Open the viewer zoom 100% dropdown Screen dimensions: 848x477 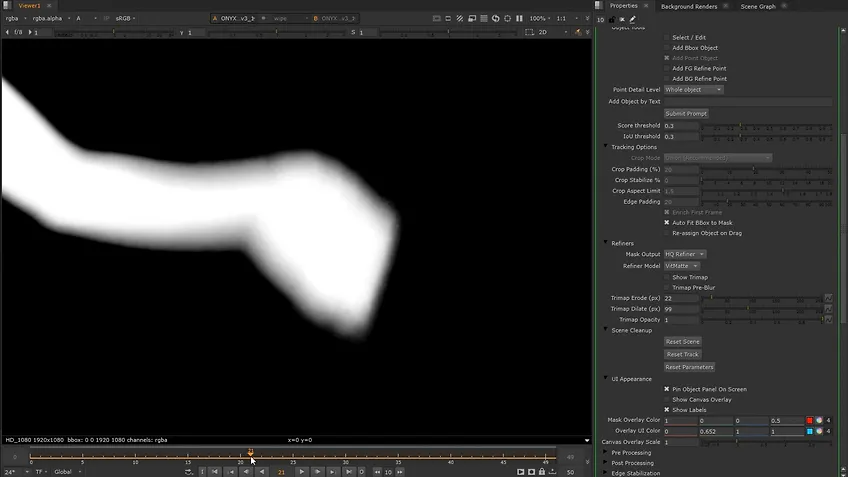[540, 18]
